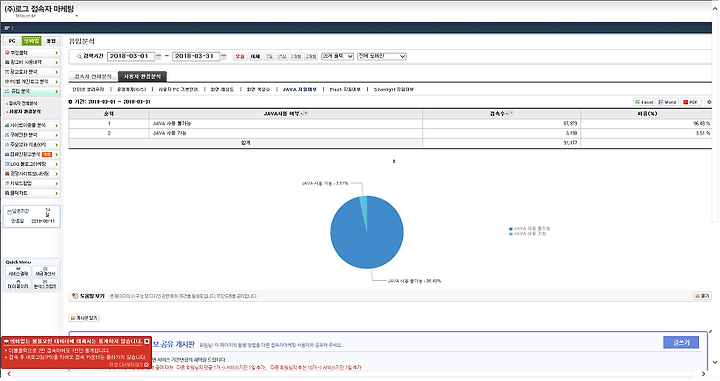Click the end date field 2018-03-31
The height and width of the screenshot is (381, 720).
[196, 56]
